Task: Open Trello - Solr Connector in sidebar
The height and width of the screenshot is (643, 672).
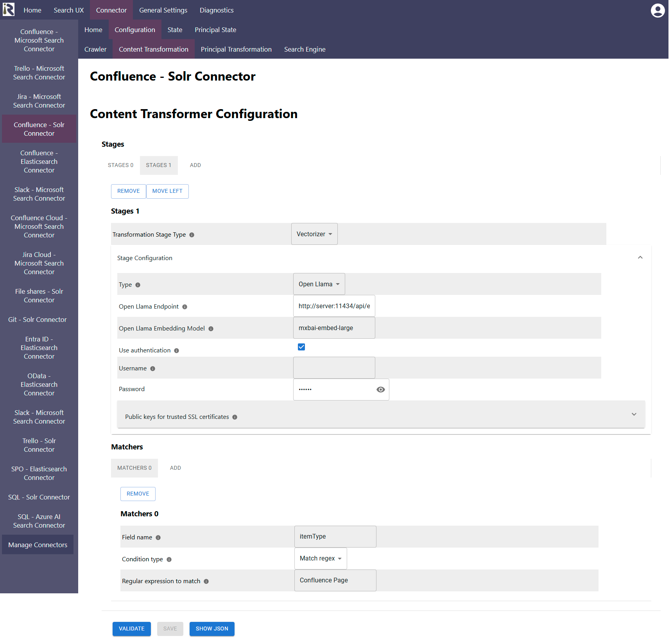Action: (39, 445)
